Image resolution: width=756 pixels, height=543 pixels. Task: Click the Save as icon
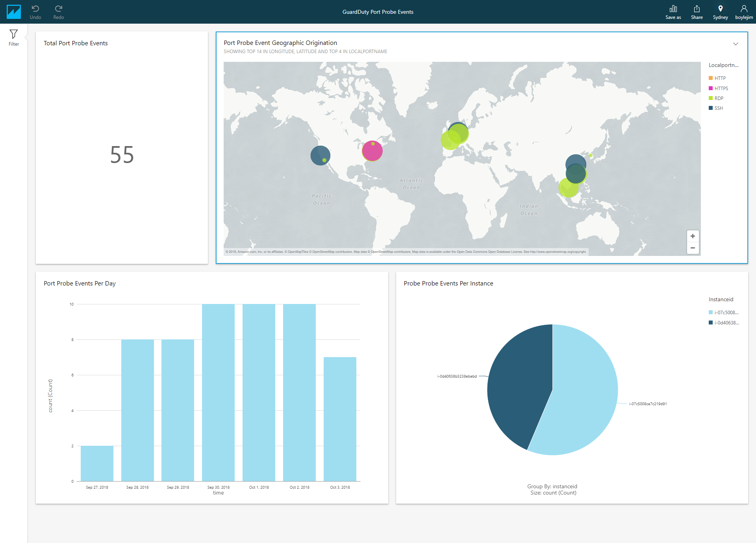click(x=673, y=12)
